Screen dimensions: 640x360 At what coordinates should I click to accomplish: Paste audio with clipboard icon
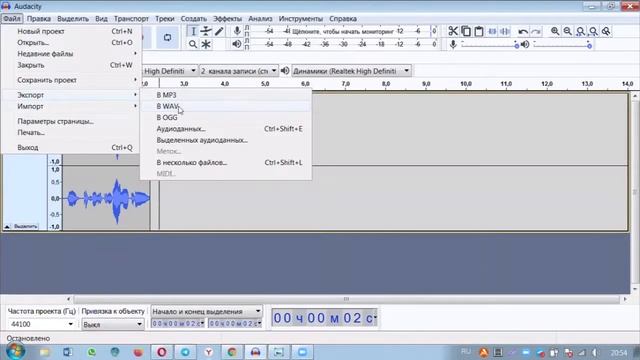coord(479,31)
